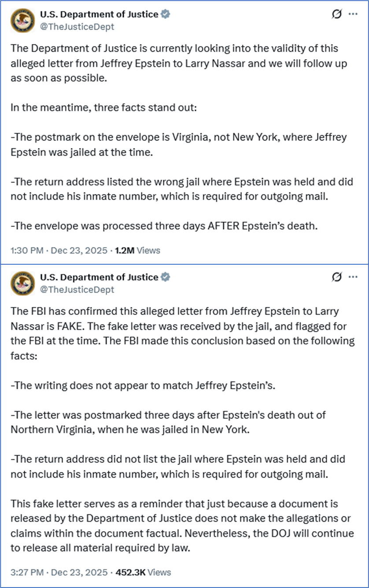
Task: Click verified badge in the second tweet header
Action: point(166,277)
